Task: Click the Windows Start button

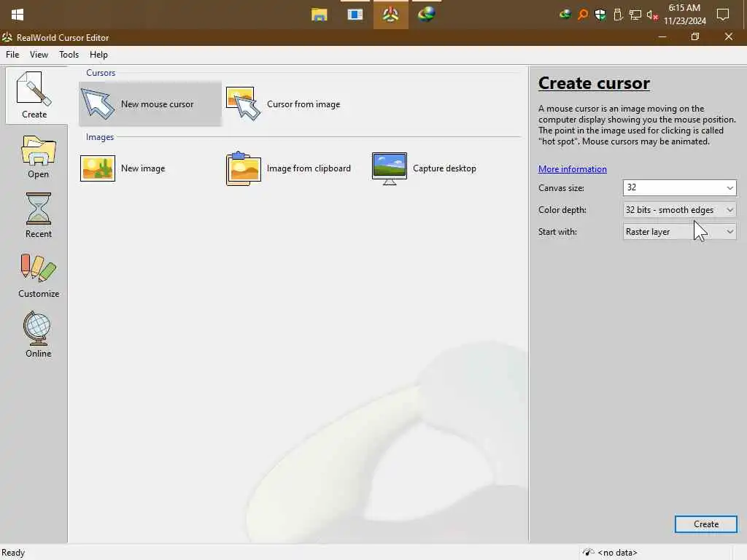Action: point(18,15)
